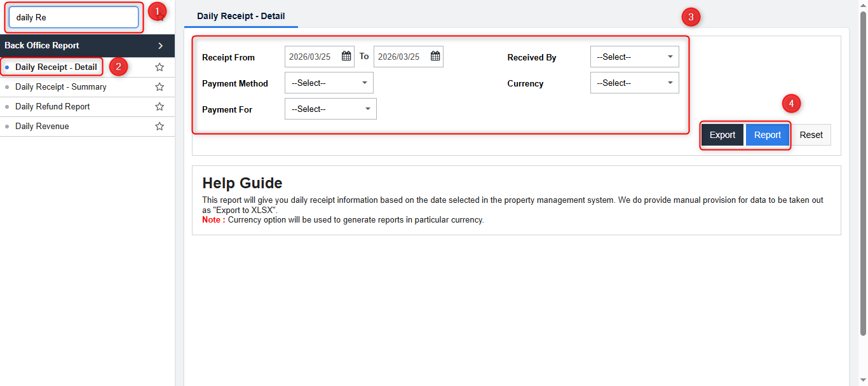Screen dimensions: 868x386
Task: Click the Export button
Action: click(x=722, y=135)
